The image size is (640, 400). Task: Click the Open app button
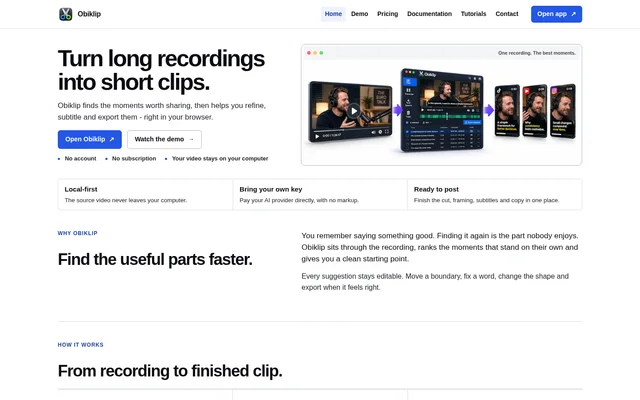[556, 14]
